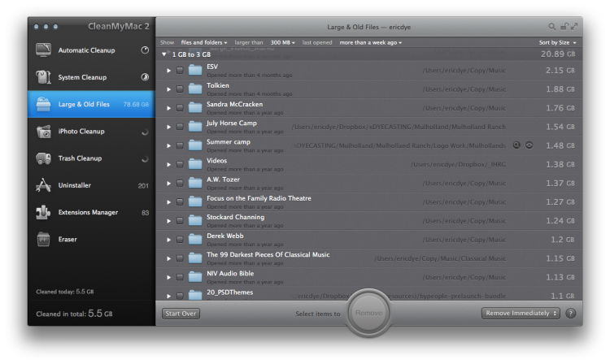Click Stockard Channing folder icon

point(195,221)
